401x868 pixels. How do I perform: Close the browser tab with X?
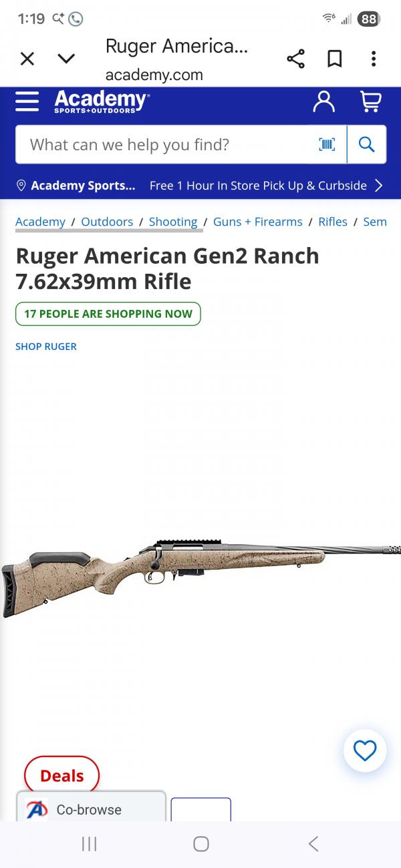[x=27, y=59]
